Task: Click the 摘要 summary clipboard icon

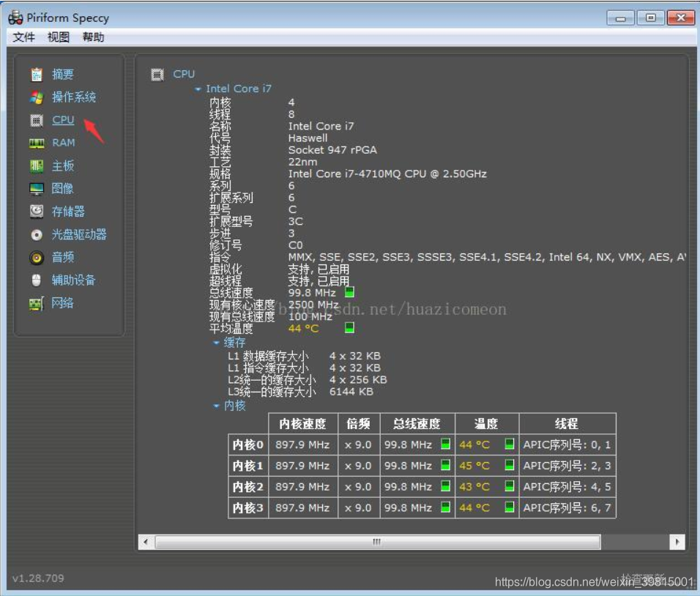Action: (37, 75)
